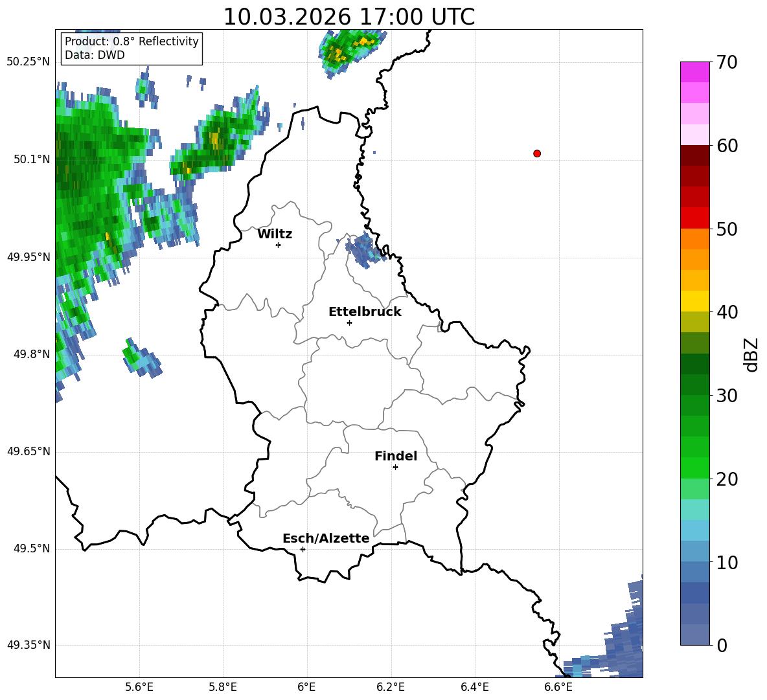Click the 49.95°N latitude label
This screenshot has height=700, width=767.
click(x=29, y=256)
